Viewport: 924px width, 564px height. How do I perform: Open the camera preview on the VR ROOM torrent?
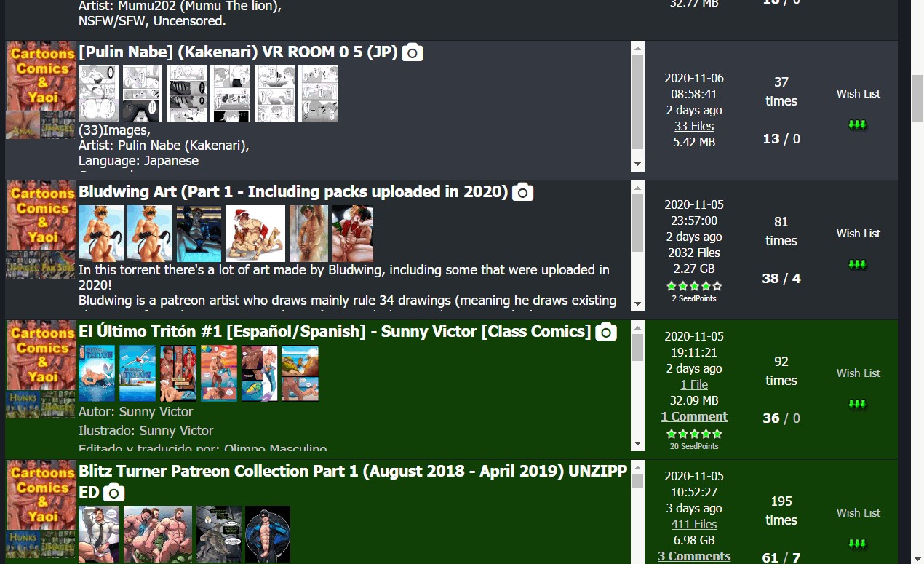coord(412,52)
